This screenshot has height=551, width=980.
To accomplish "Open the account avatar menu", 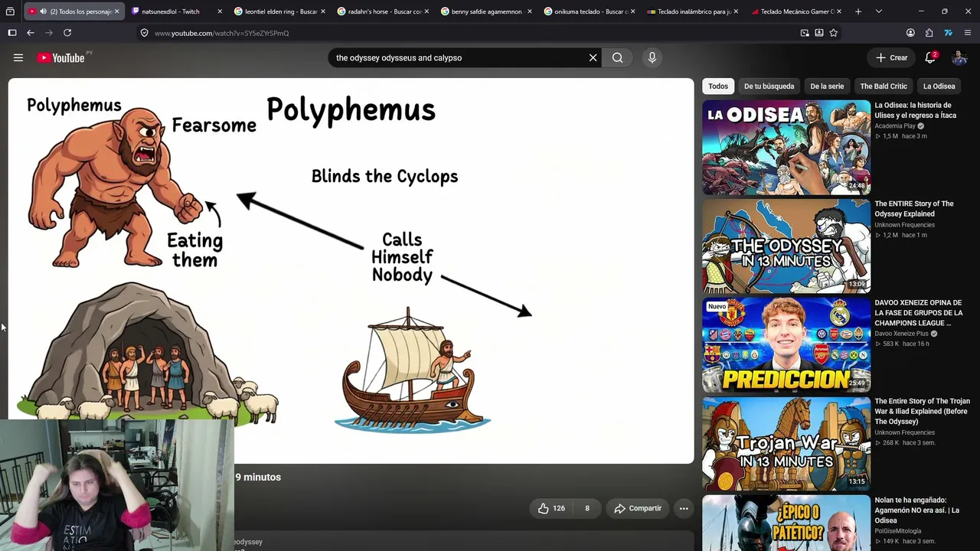I will point(959,57).
